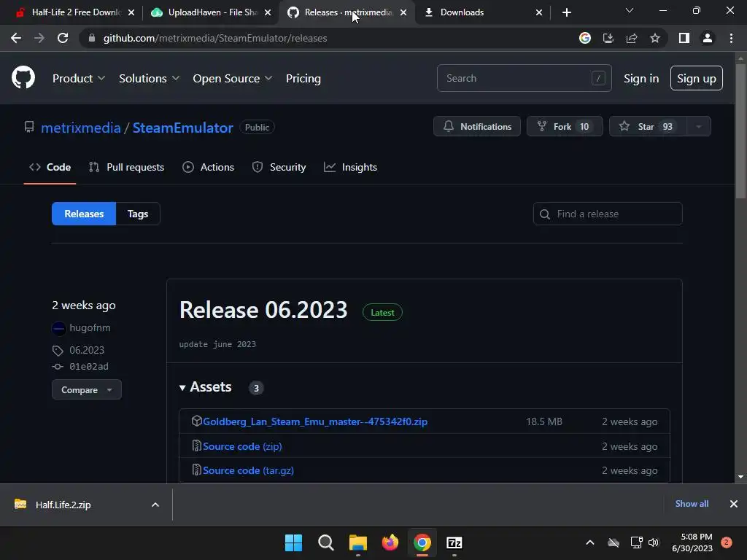Viewport: 747px width, 560px height.
Task: Close the downloads bar
Action: (734, 504)
